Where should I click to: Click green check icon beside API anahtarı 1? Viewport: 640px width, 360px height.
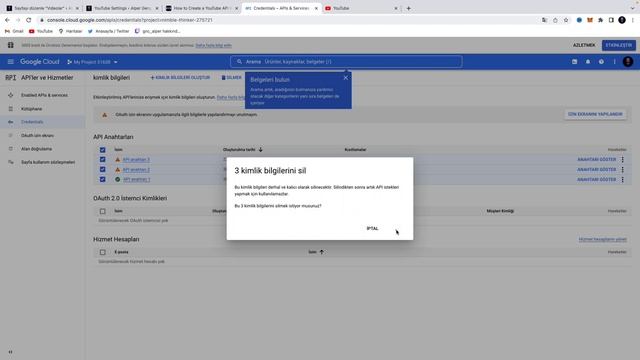tap(118, 179)
